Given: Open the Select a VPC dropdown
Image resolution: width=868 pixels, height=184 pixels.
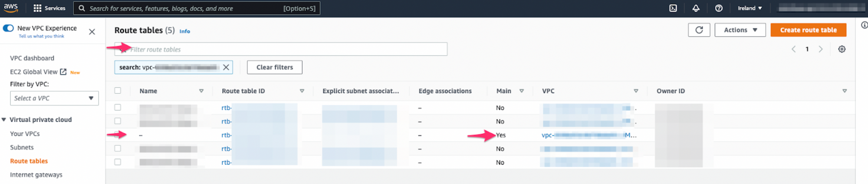Looking at the screenshot, I should click(x=54, y=98).
